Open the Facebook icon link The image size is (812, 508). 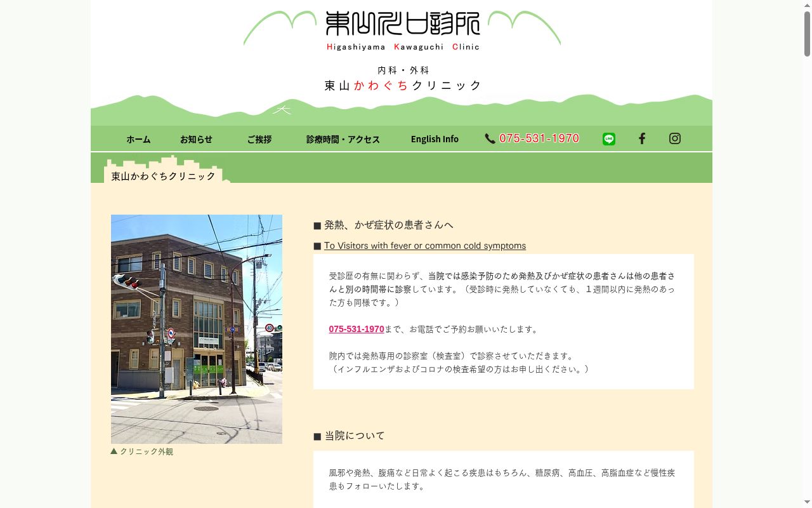642,138
